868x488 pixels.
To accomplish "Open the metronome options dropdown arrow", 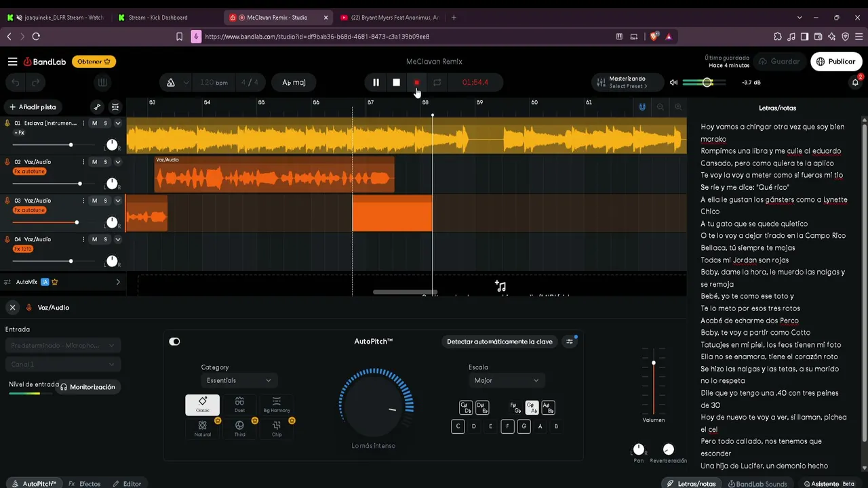I will (186, 83).
